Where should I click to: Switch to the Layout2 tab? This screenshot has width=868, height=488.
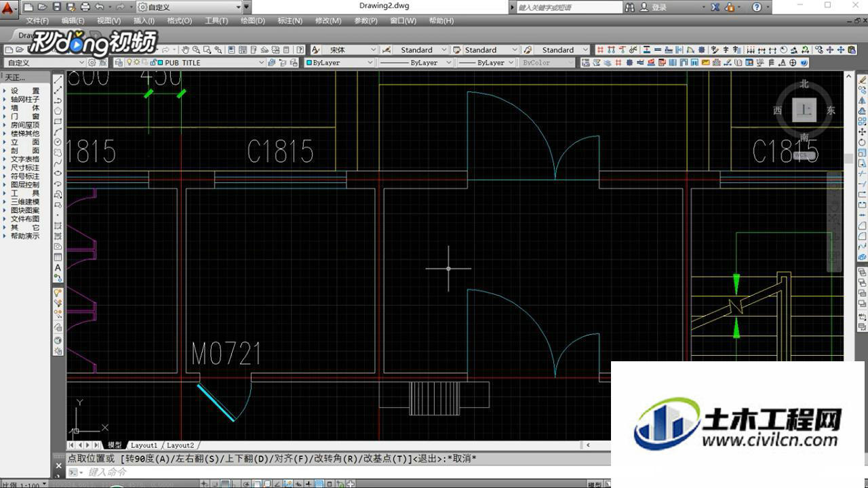(x=180, y=445)
